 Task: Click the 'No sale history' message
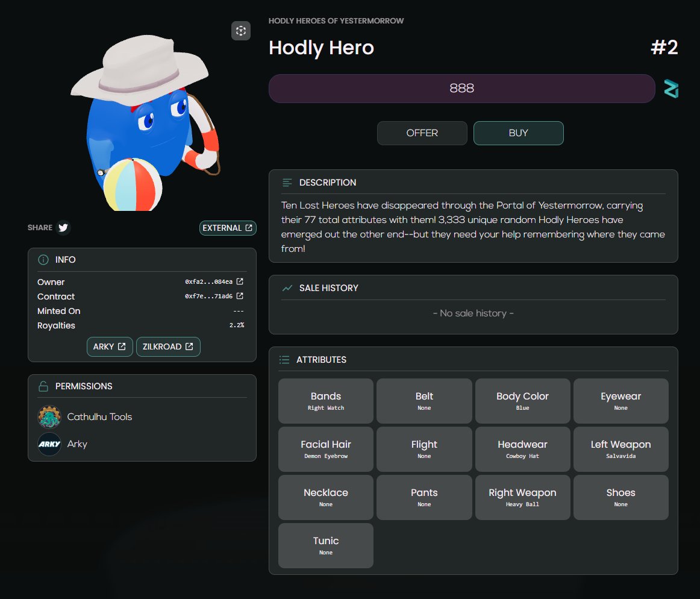(x=473, y=313)
